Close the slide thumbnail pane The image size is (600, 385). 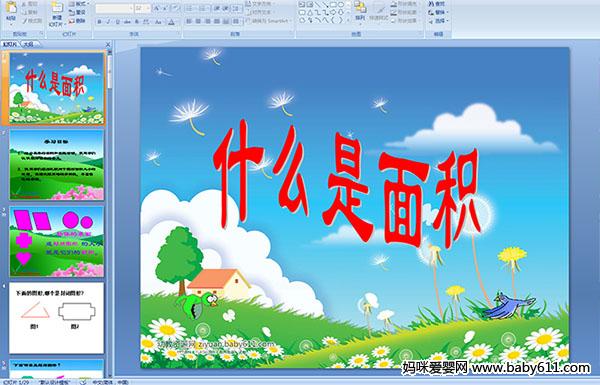click(x=108, y=44)
